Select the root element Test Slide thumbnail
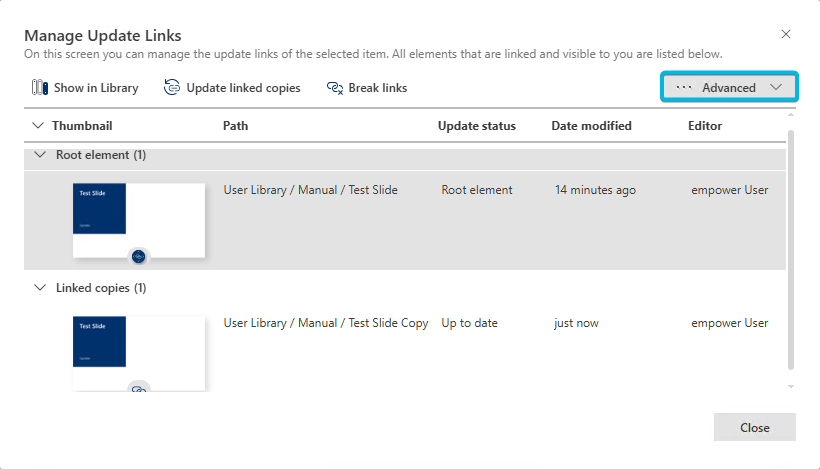This screenshot has width=820, height=469. click(139, 220)
